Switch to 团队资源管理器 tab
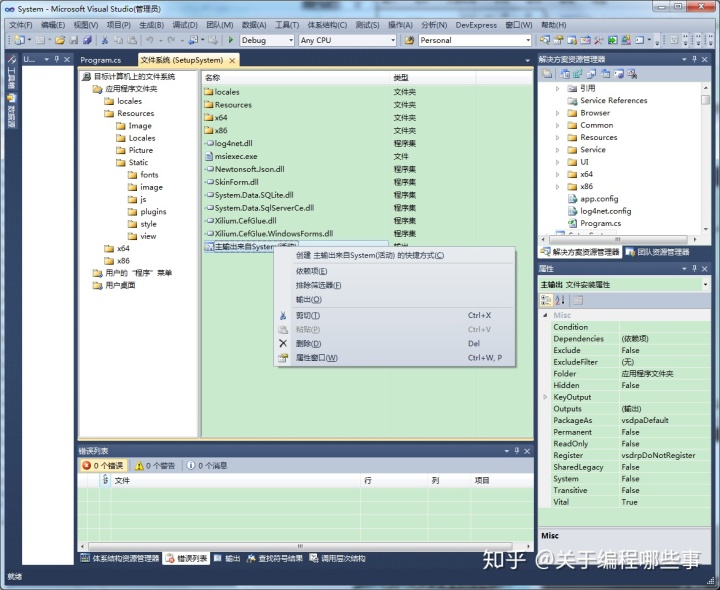Screen dimensions: 720x590 coord(658,252)
